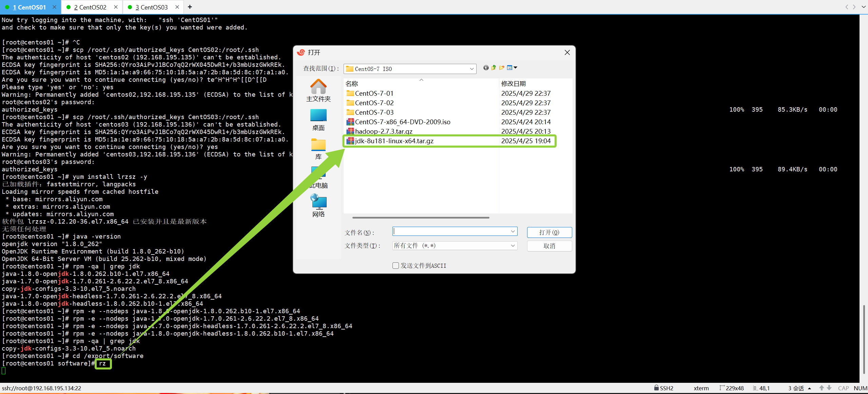Open the 库 library shortcut
This screenshot has height=394, width=868.
[x=318, y=149]
